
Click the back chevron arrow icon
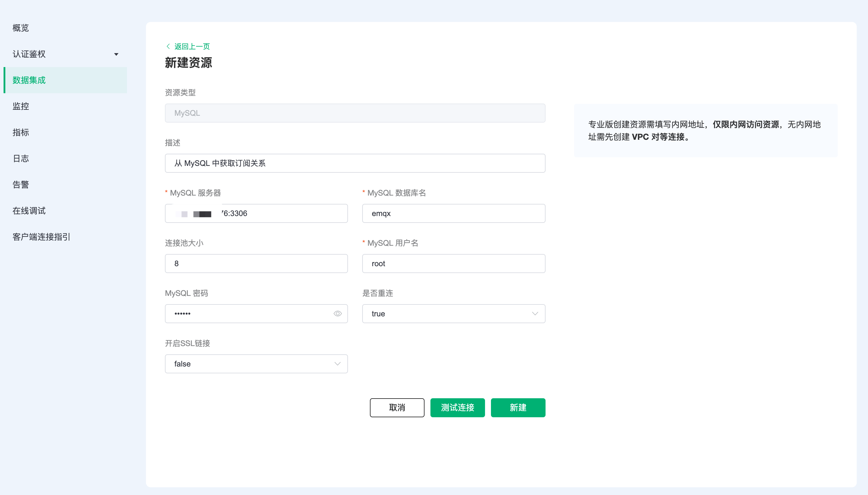pyautogui.click(x=168, y=46)
